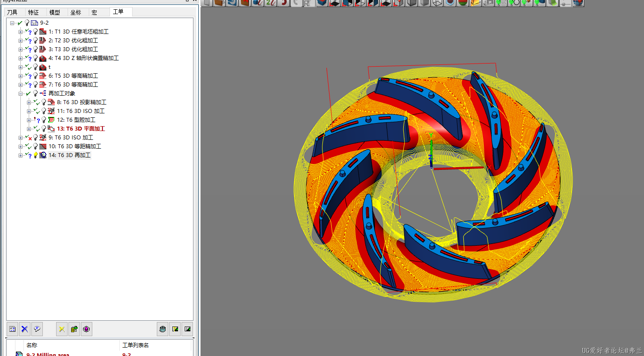Collapse the 再加工对象 group
The width and height of the screenshot is (644, 356).
coord(21,94)
